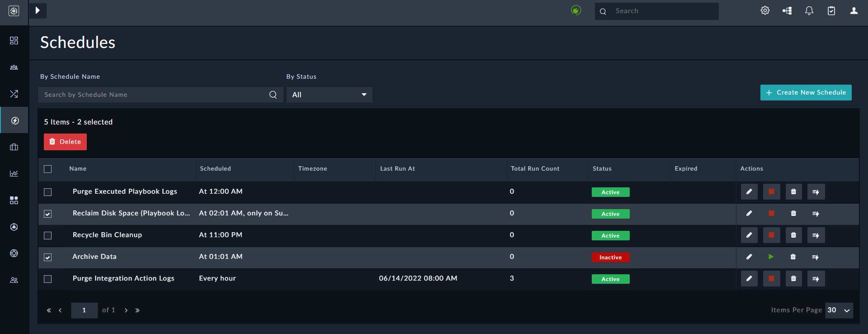Image resolution: width=868 pixels, height=334 pixels.
Task: Click 'Archive Data' schedule name
Action: 94,257
